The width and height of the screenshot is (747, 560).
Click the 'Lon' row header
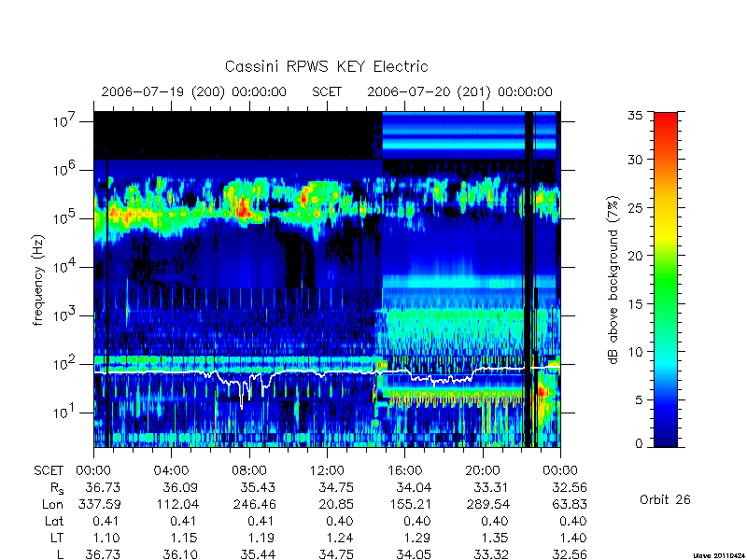coord(52,504)
